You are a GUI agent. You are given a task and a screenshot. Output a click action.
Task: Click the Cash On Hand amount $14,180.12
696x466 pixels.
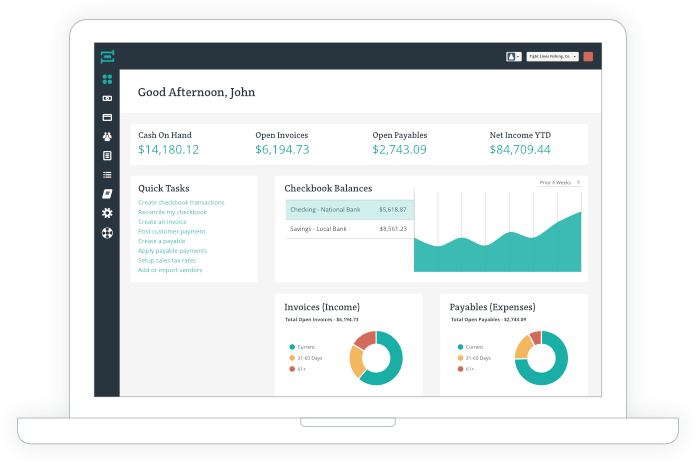(x=168, y=150)
